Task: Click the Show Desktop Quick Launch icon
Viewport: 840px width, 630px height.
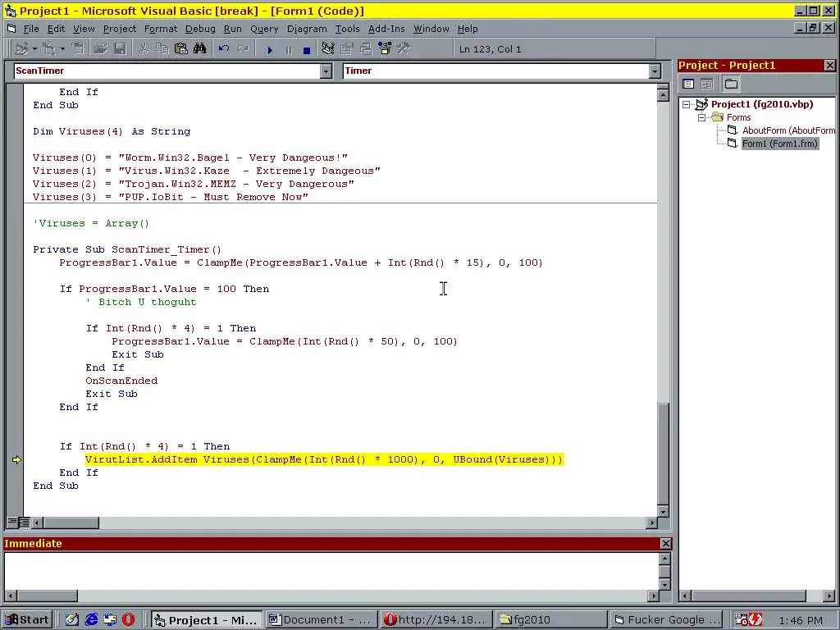Action: [72, 619]
